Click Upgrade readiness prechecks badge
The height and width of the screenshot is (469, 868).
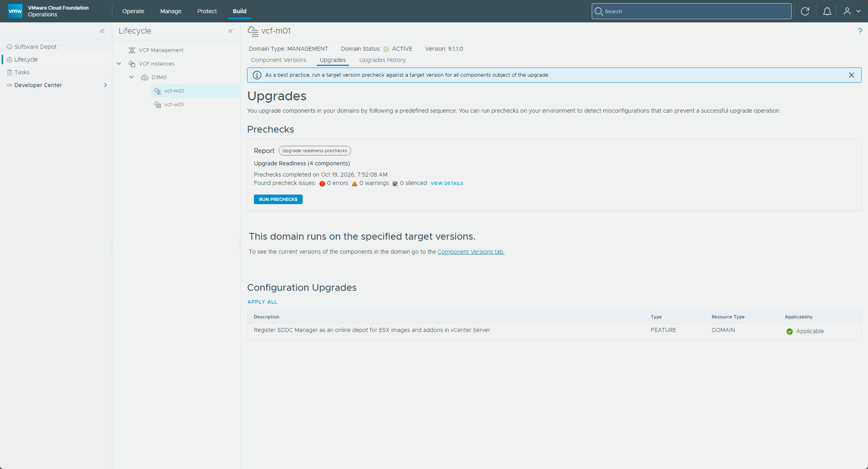click(315, 151)
